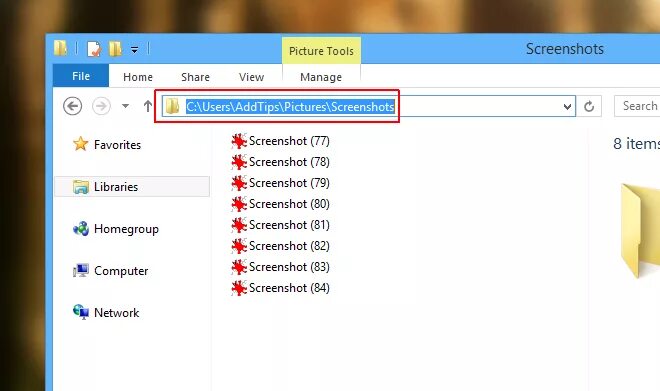Screen dimensions: 660x391
Task: Click the red icon of Screenshot (84)
Action: [x=239, y=288]
